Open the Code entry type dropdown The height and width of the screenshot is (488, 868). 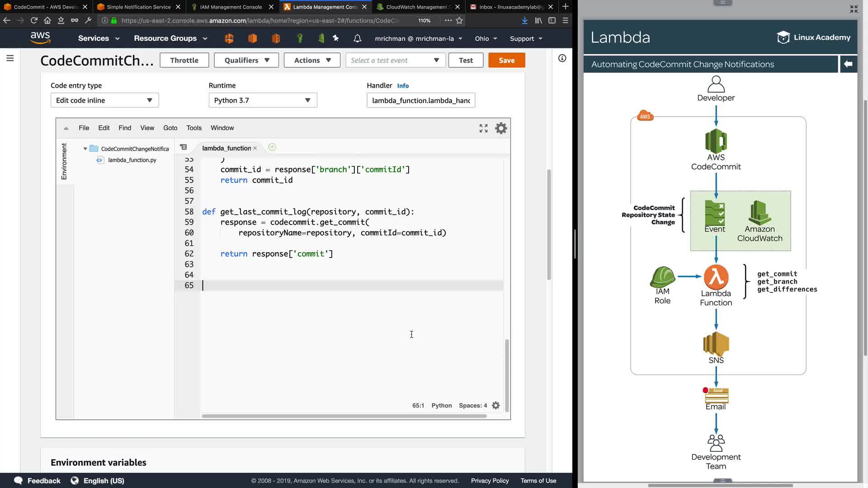point(104,100)
